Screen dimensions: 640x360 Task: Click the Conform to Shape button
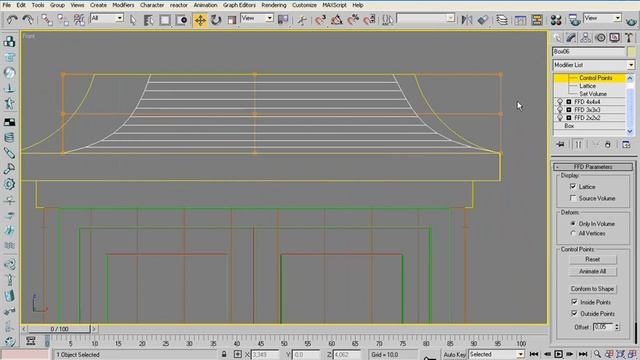[592, 289]
